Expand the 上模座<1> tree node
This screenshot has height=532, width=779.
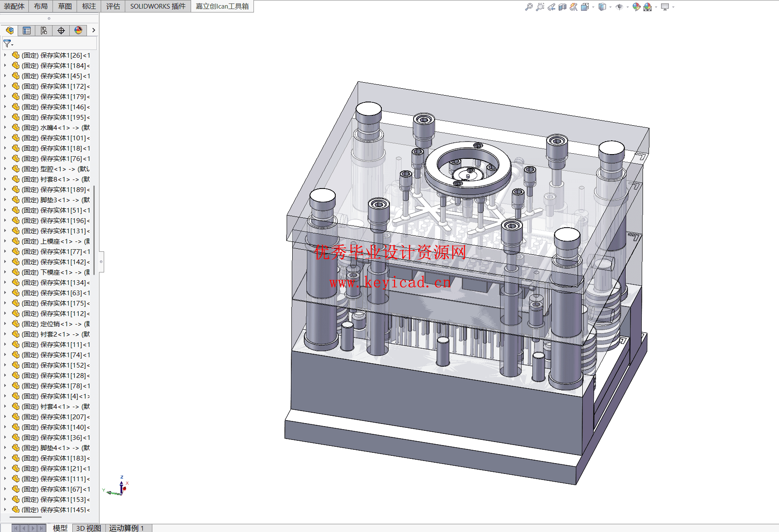5,241
